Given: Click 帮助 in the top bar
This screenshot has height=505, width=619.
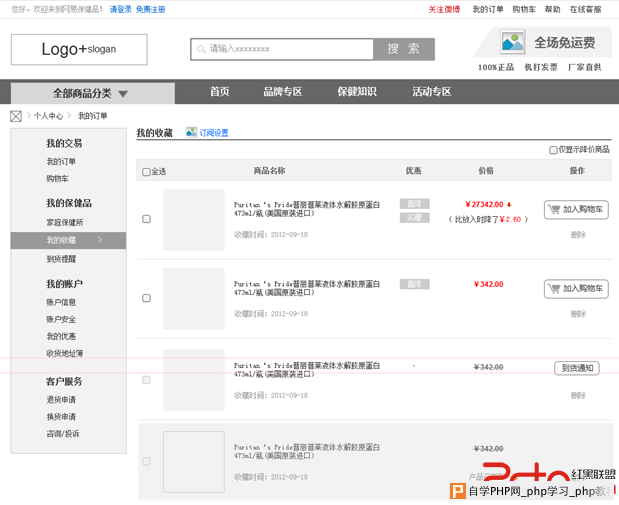Looking at the screenshot, I should pos(552,9).
